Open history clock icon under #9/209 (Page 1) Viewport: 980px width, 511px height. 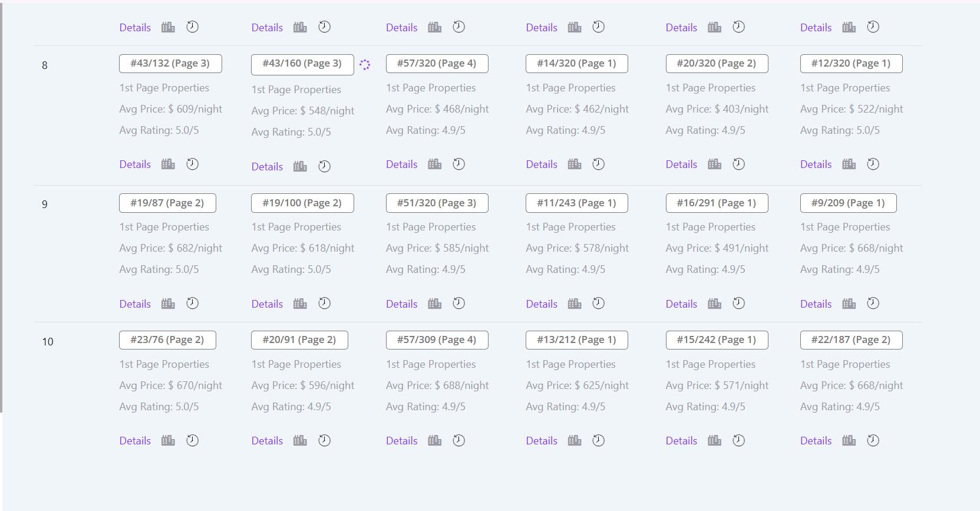(873, 303)
